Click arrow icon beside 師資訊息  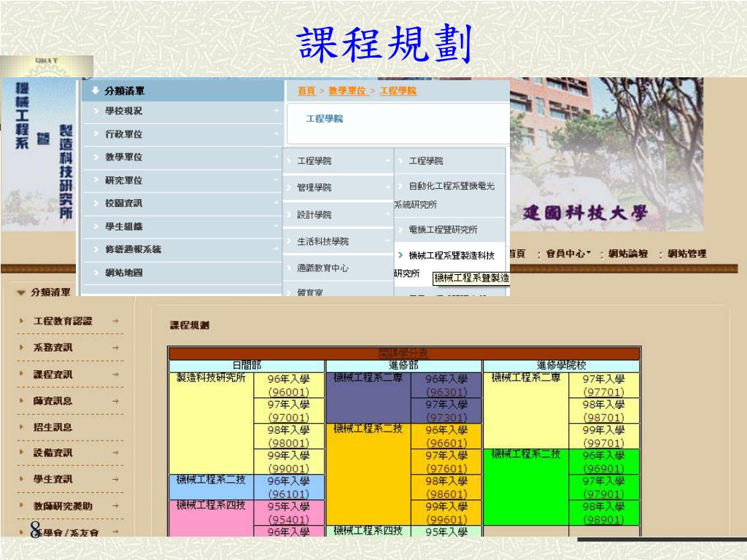tap(115, 401)
